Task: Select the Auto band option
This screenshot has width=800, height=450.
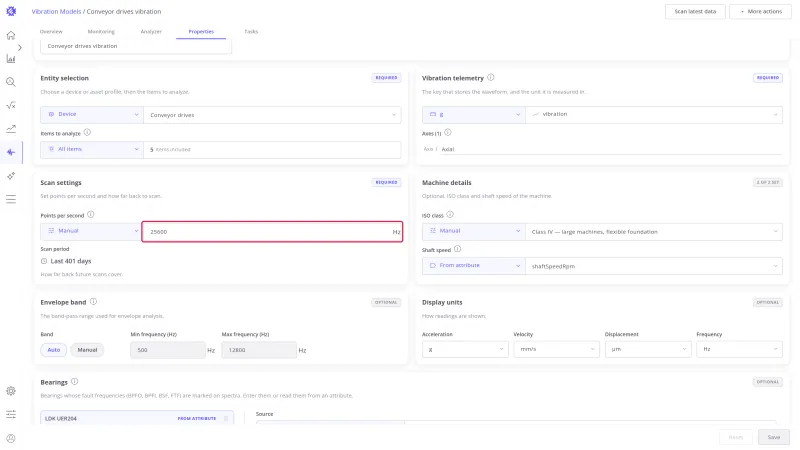Action: (x=54, y=350)
